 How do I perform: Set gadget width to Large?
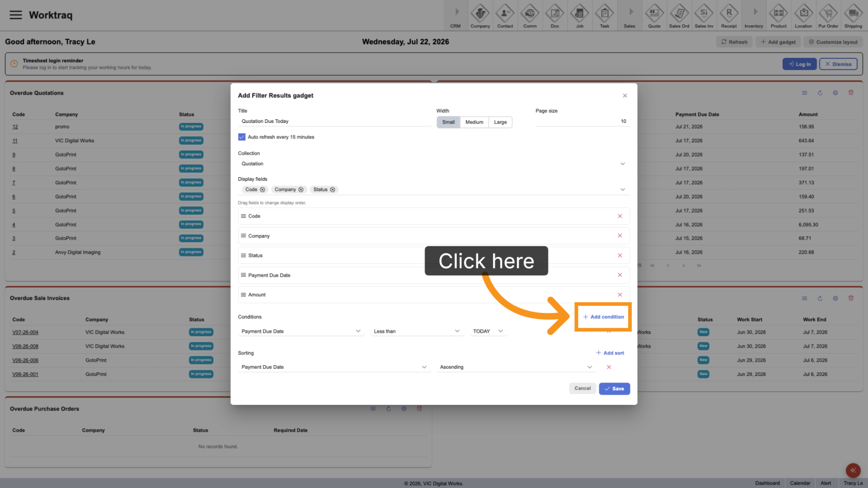click(x=500, y=122)
